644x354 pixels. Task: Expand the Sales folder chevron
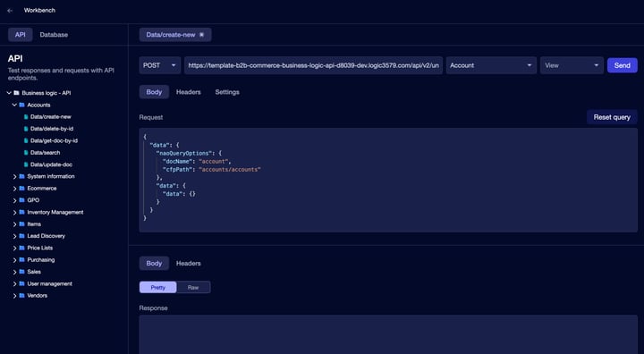click(14, 272)
